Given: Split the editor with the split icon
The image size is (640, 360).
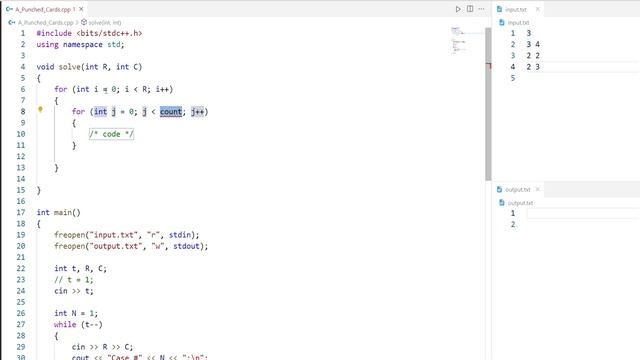Looking at the screenshot, I should pos(470,9).
